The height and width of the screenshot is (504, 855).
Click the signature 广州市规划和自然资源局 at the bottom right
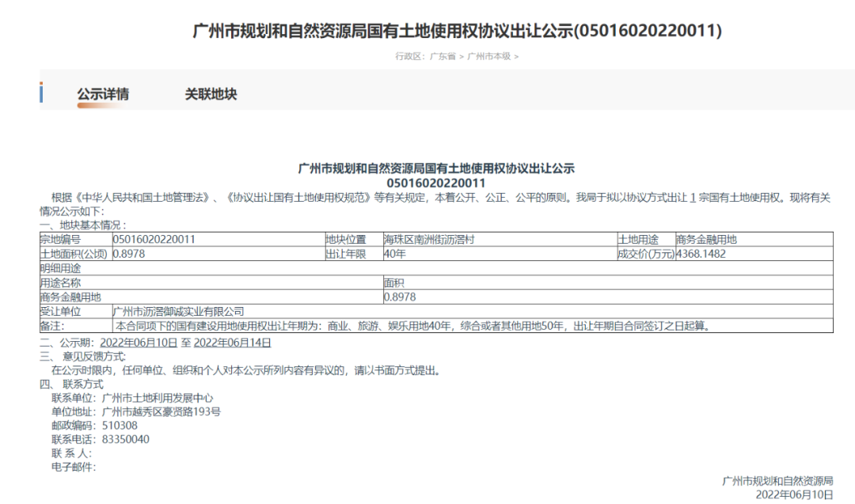(777, 481)
